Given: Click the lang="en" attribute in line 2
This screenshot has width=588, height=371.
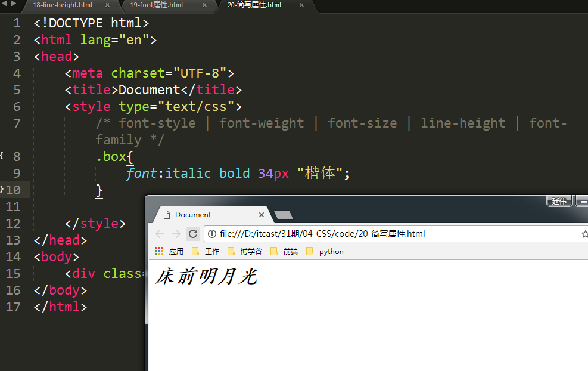Looking at the screenshot, I should (x=115, y=40).
